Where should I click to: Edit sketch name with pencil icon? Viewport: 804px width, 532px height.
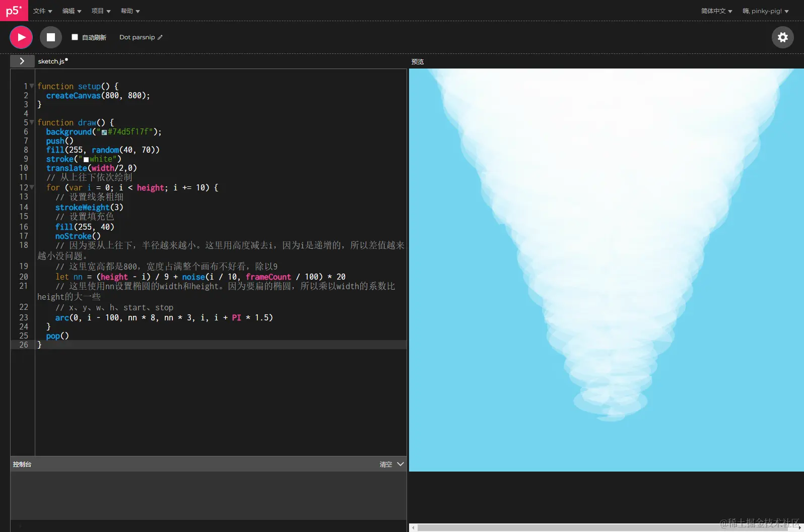coord(160,37)
